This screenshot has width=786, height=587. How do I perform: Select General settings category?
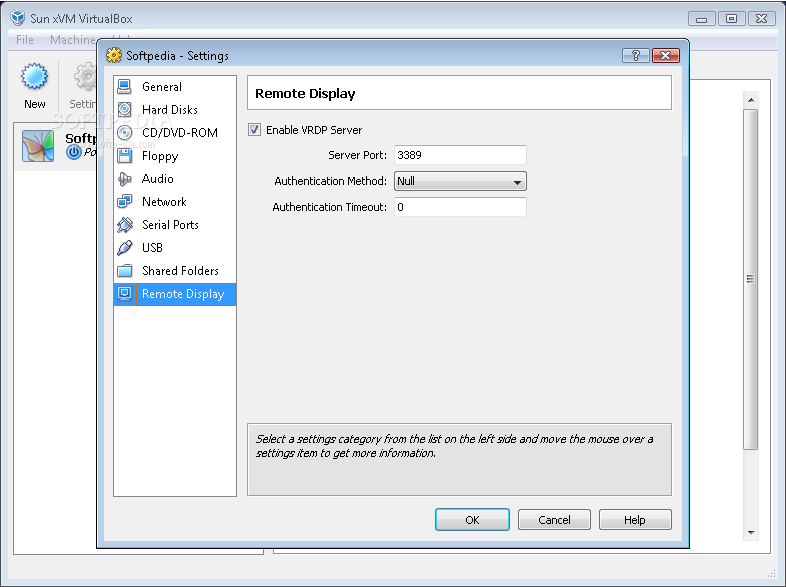pyautogui.click(x=174, y=87)
